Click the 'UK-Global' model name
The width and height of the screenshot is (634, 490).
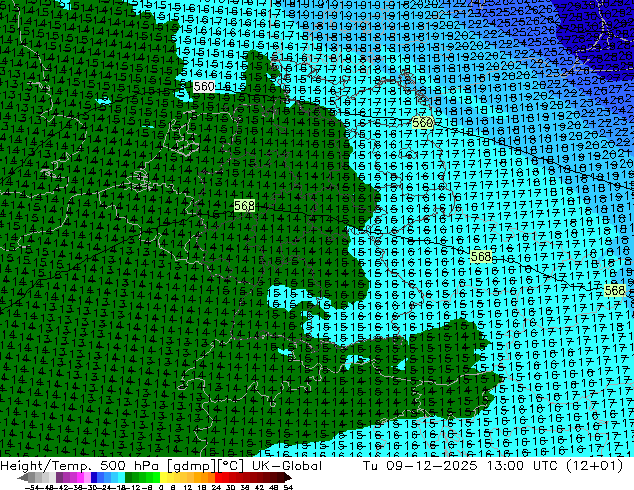287,466
